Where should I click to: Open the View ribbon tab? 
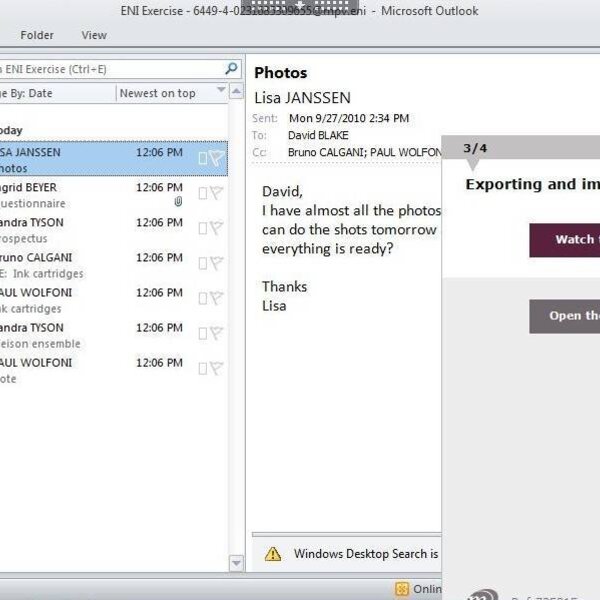[94, 35]
